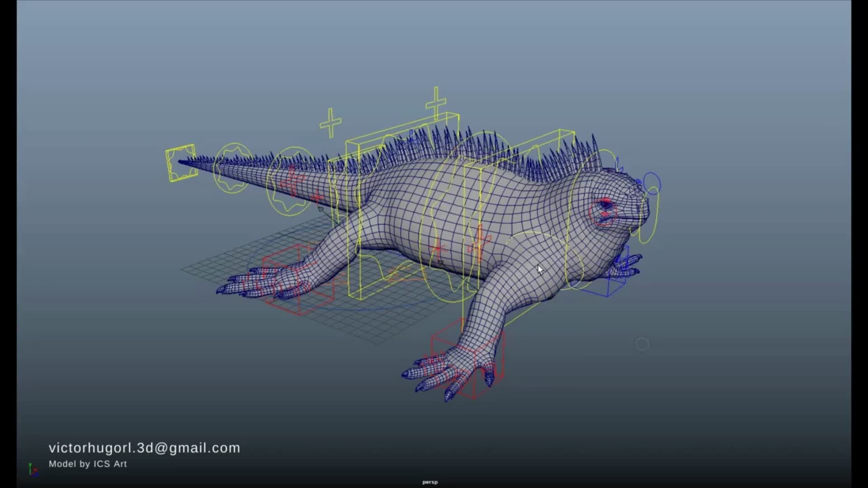
Task: Select the small red cross controller on the torso
Action: click(x=436, y=249)
